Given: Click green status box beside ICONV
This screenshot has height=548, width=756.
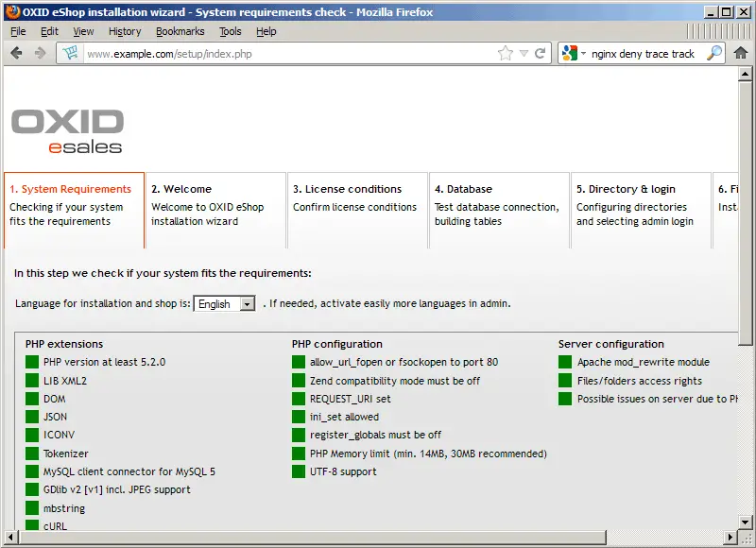Looking at the screenshot, I should pos(32,435).
